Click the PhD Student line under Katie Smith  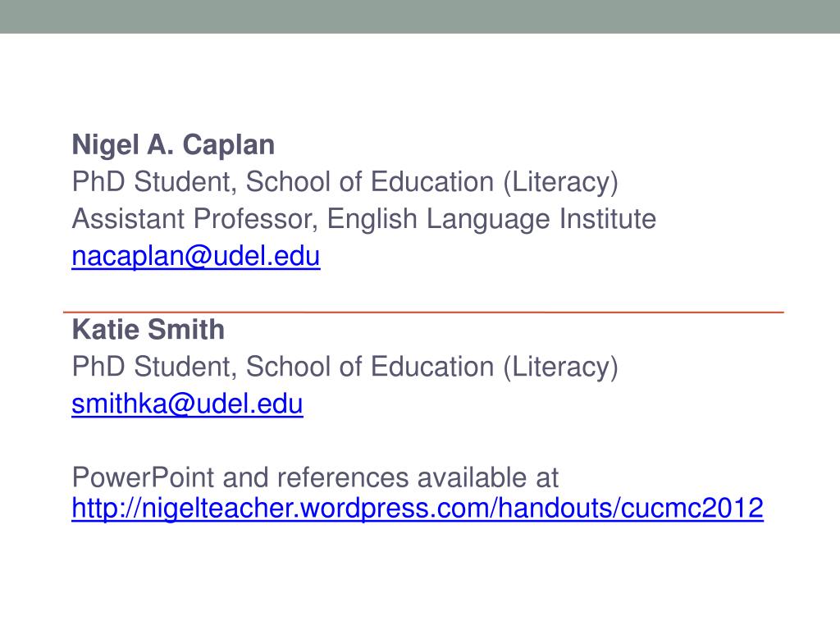click(345, 367)
